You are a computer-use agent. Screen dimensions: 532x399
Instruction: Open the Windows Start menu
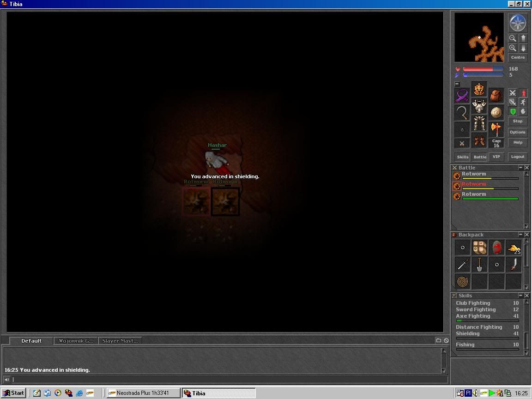13,393
